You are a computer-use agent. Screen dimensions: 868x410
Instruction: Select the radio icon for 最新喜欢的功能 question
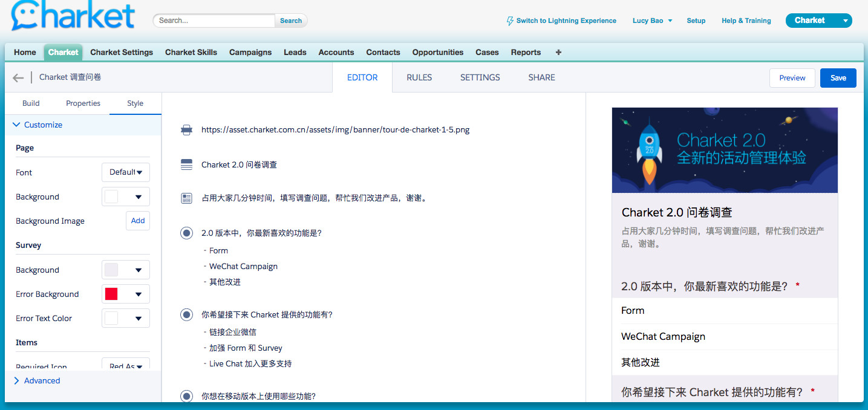[x=187, y=233]
